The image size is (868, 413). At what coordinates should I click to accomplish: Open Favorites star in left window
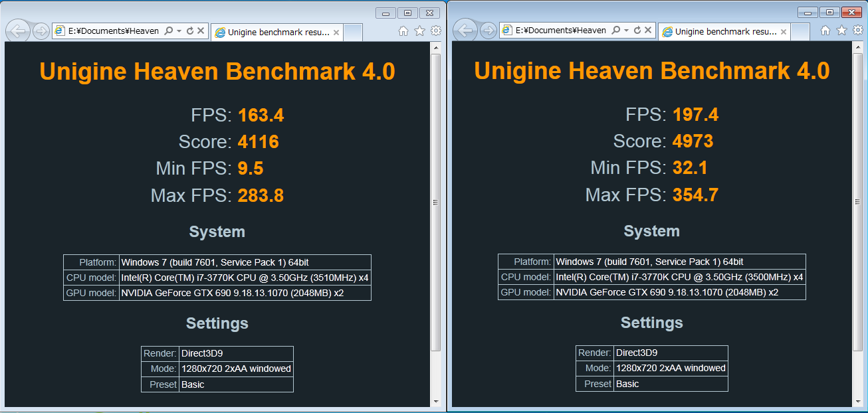pyautogui.click(x=419, y=31)
